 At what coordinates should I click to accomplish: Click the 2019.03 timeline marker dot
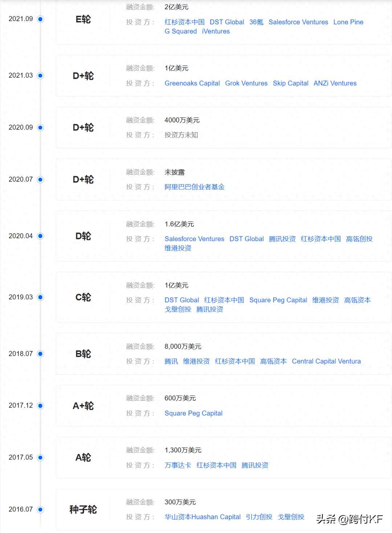(41, 297)
